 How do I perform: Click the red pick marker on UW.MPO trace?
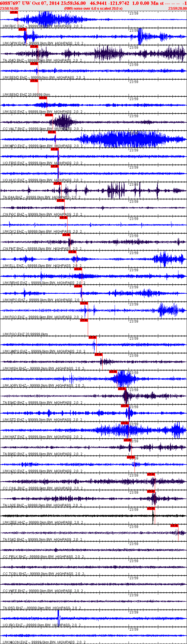(x=52, y=132)
